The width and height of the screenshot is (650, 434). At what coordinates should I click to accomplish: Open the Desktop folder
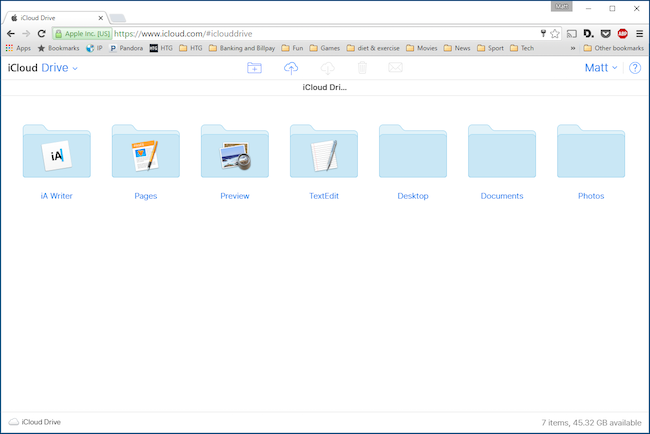click(413, 151)
